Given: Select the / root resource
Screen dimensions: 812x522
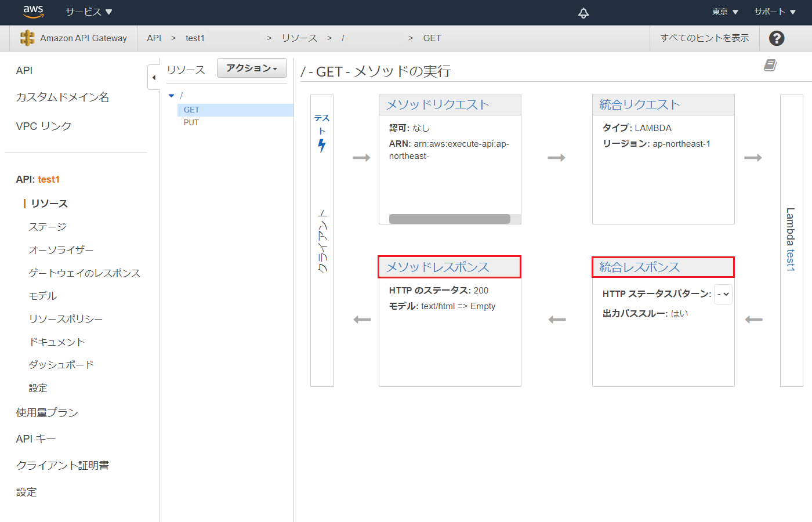Looking at the screenshot, I should (182, 96).
